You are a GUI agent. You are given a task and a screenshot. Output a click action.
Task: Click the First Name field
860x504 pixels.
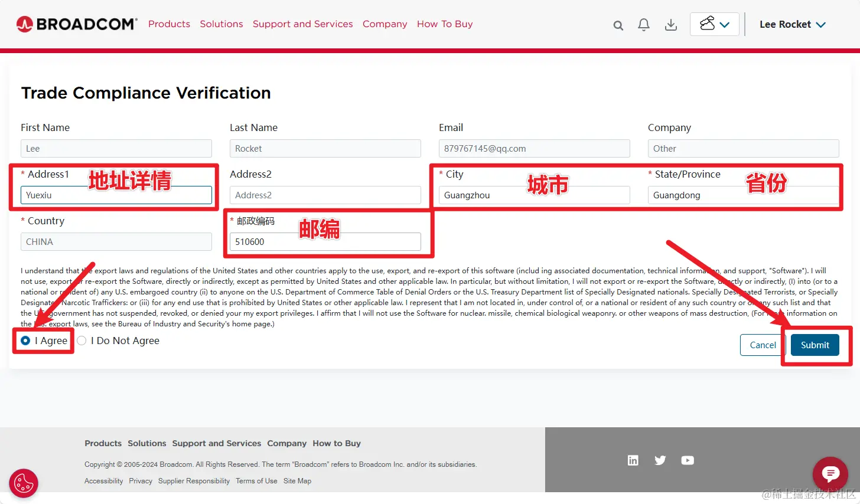[x=116, y=149]
